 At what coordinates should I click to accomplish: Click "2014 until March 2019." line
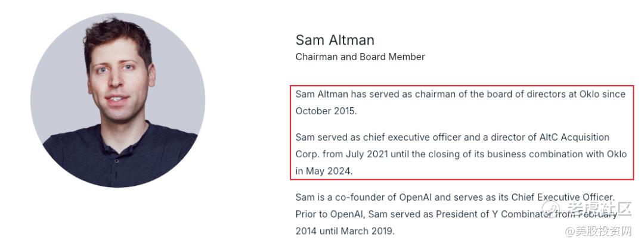(x=345, y=231)
